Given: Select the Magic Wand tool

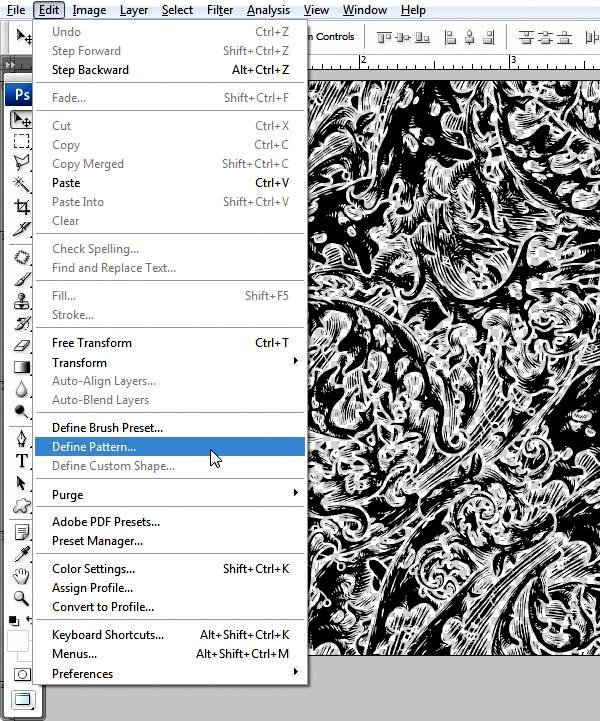Looking at the screenshot, I should pos(21,184).
